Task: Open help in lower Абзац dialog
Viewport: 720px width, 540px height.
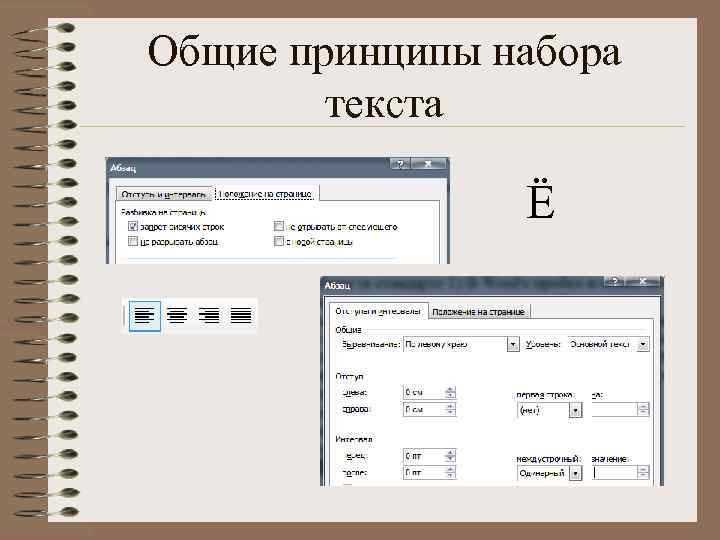Action: [615, 281]
